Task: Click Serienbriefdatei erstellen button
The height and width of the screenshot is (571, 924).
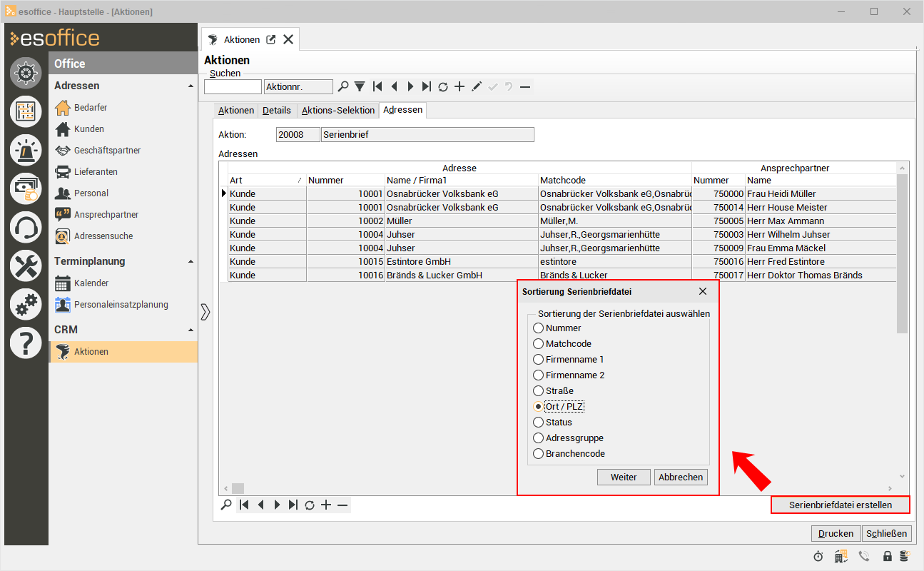Action: [841, 505]
